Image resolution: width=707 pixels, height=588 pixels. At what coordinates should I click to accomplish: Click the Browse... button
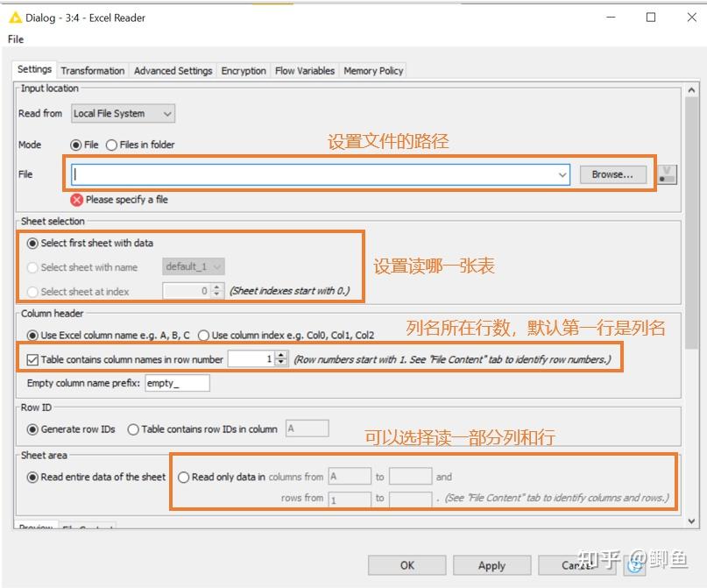(612, 174)
